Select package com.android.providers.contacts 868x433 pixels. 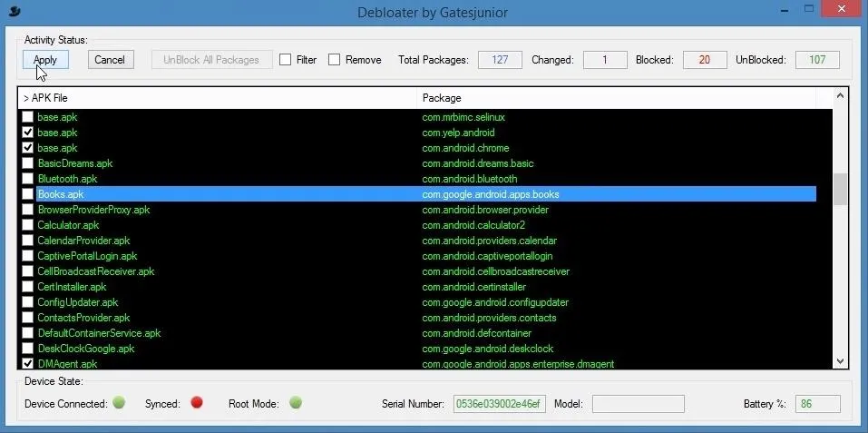point(490,318)
